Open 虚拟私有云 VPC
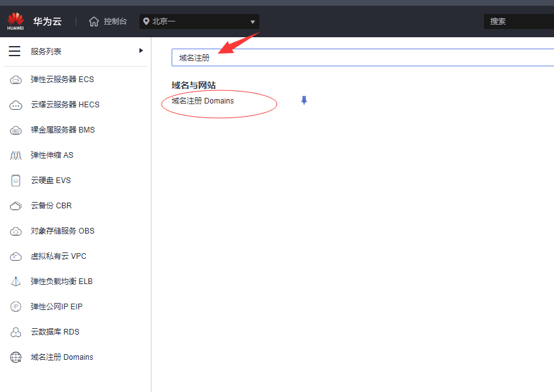Image resolution: width=554 pixels, height=392 pixels. pos(58,256)
